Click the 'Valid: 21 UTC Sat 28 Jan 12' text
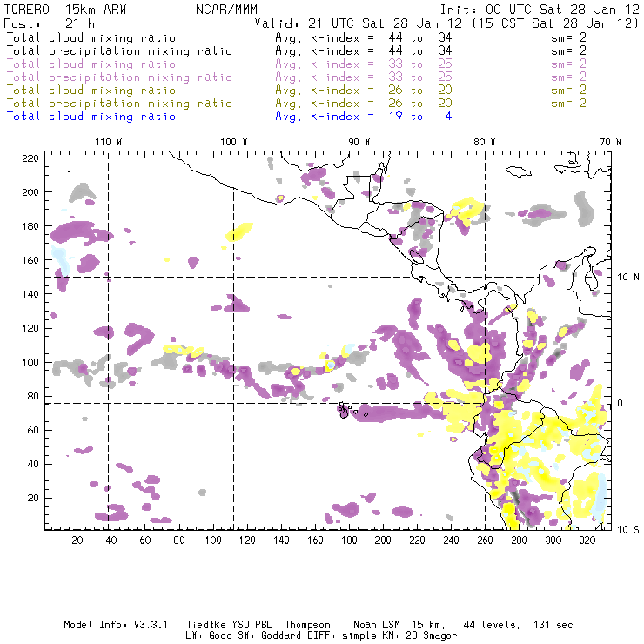This screenshot has width=644, height=644. (359, 23)
